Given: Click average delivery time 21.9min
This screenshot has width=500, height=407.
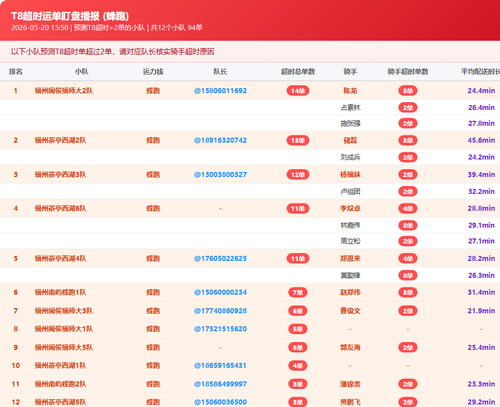Looking at the screenshot, I should click(x=481, y=311).
